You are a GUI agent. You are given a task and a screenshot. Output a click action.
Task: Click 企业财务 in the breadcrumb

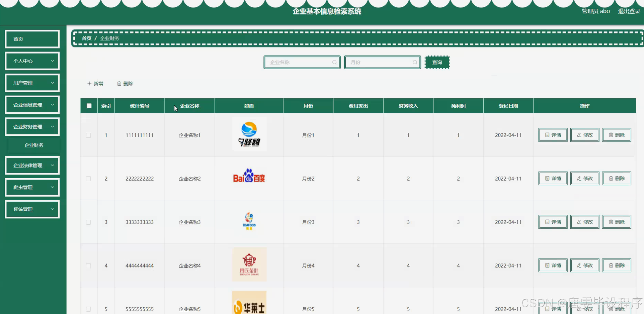(x=110, y=38)
